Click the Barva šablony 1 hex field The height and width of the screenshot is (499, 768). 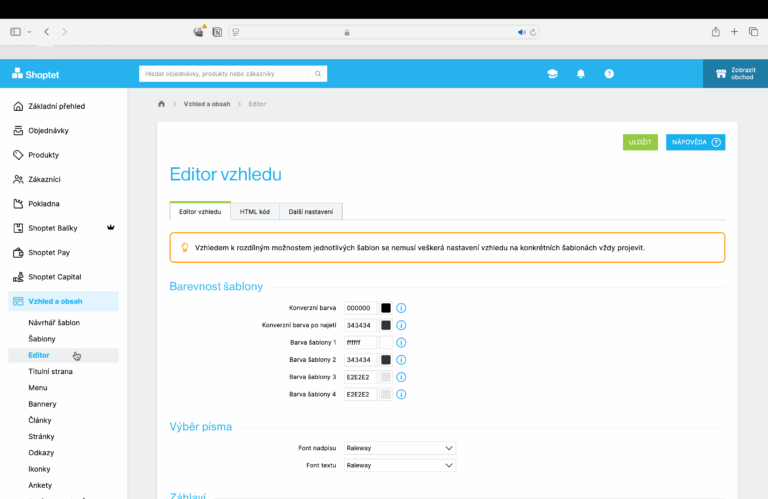[x=360, y=342]
